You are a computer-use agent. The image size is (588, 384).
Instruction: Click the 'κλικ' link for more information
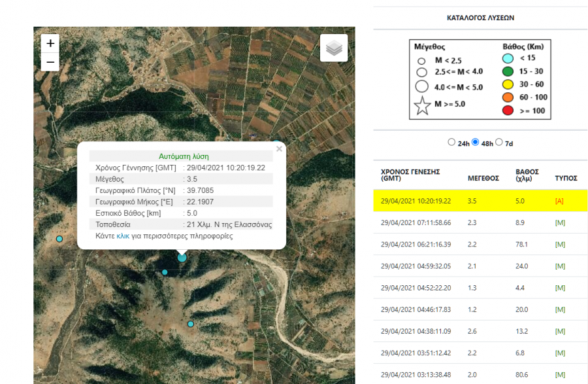[123, 236]
